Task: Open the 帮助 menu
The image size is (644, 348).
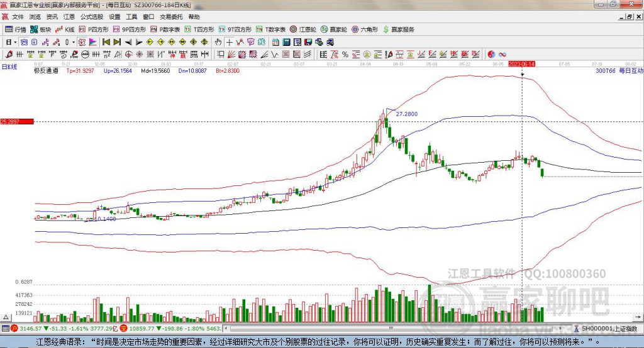Action: 194,17
